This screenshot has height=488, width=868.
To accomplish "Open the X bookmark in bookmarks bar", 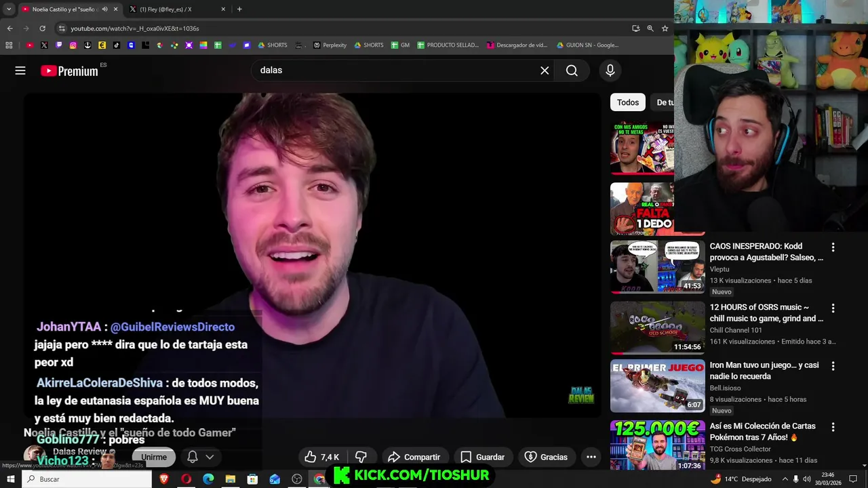I will [44, 45].
